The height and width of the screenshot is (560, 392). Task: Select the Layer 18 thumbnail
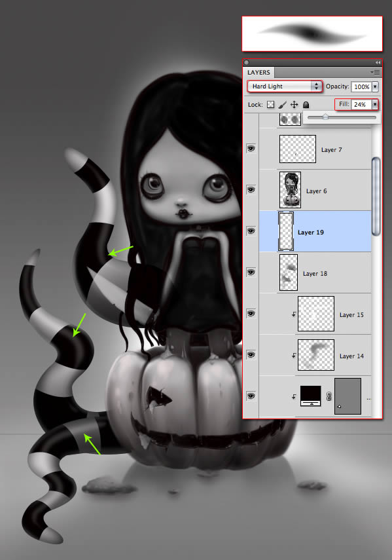[289, 272]
